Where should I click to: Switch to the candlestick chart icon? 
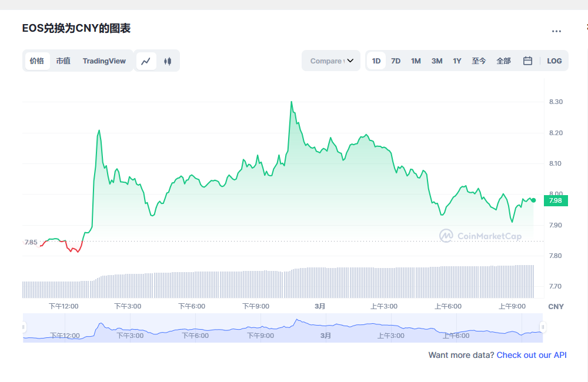(168, 61)
